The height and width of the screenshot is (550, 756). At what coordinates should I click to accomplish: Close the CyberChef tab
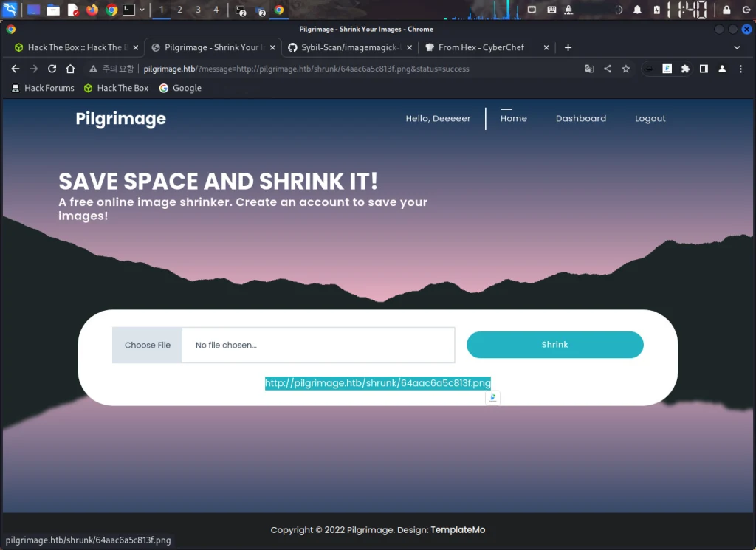(x=546, y=47)
